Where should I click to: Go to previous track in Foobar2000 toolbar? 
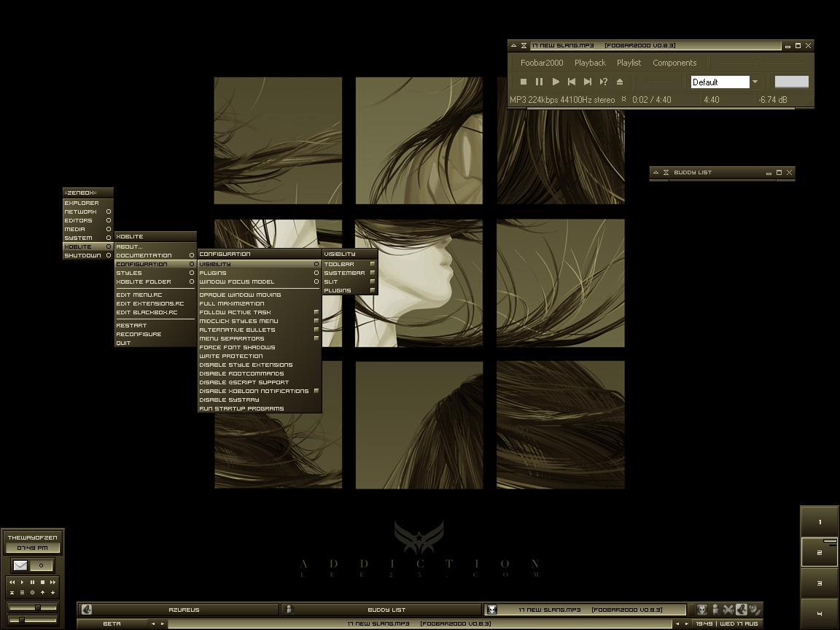[x=572, y=82]
